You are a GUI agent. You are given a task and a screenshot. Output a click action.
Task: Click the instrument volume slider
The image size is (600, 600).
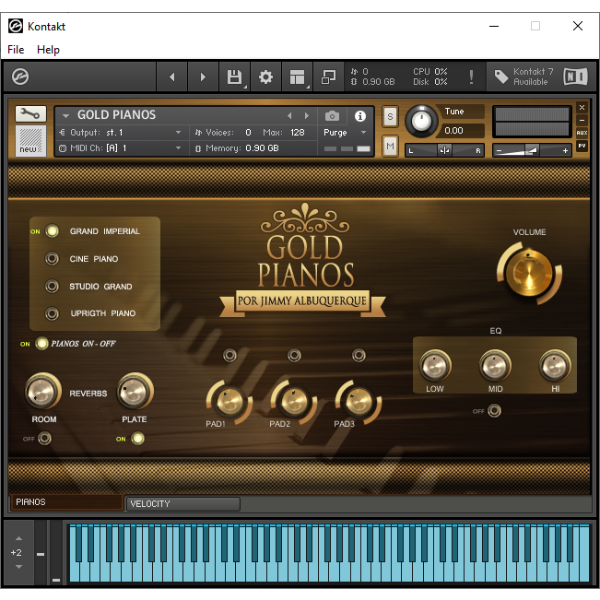[x=532, y=150]
